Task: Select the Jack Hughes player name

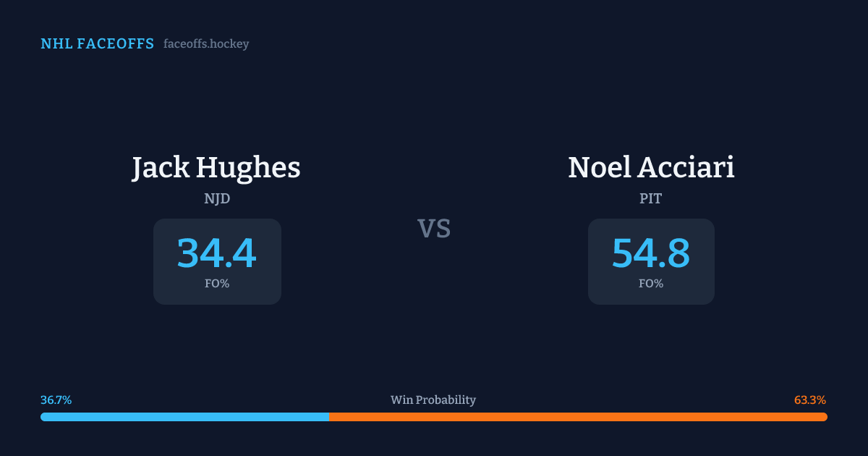Action: [216, 168]
